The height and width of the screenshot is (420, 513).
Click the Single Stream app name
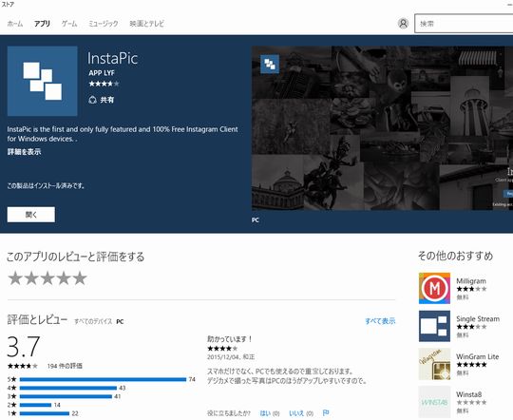click(x=478, y=319)
